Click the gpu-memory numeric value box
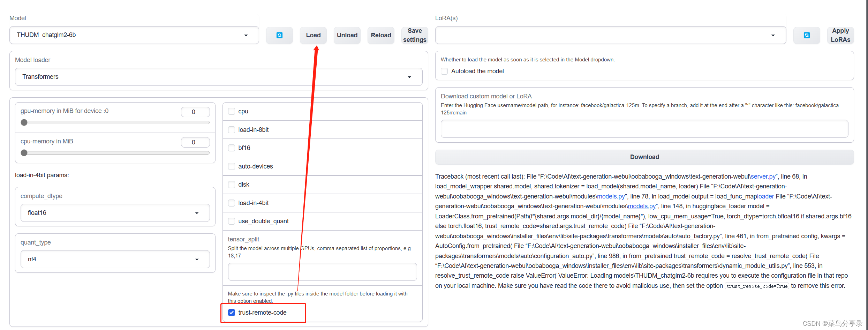 coord(195,112)
